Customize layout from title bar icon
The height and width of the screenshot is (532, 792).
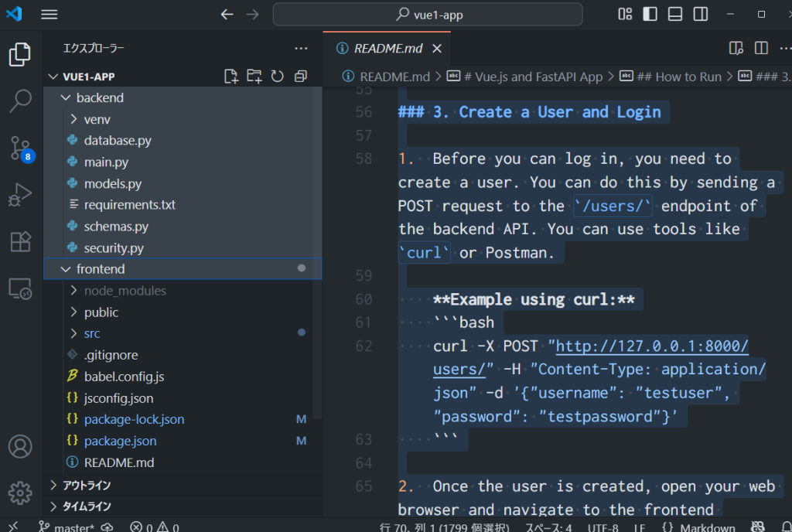pyautogui.click(x=625, y=14)
